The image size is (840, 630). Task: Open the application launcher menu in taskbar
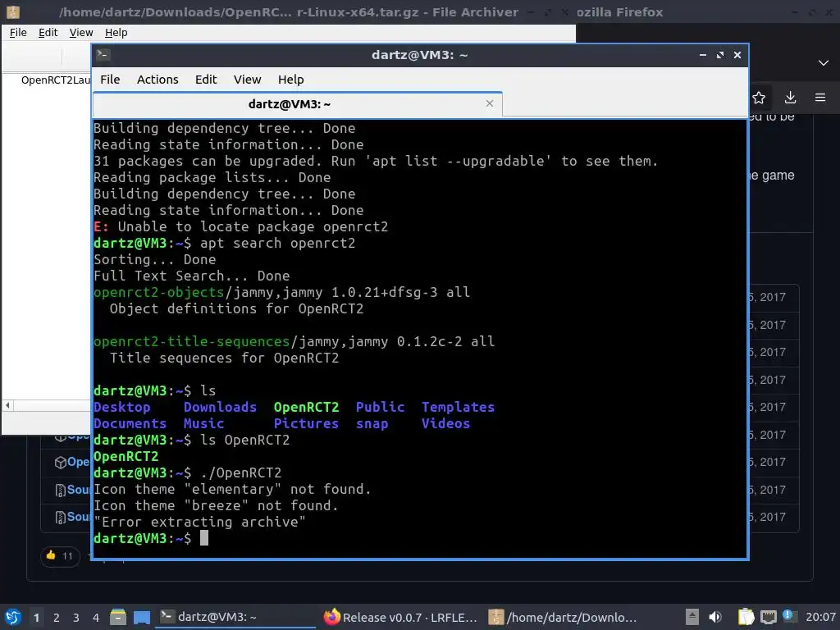pyautogui.click(x=13, y=617)
